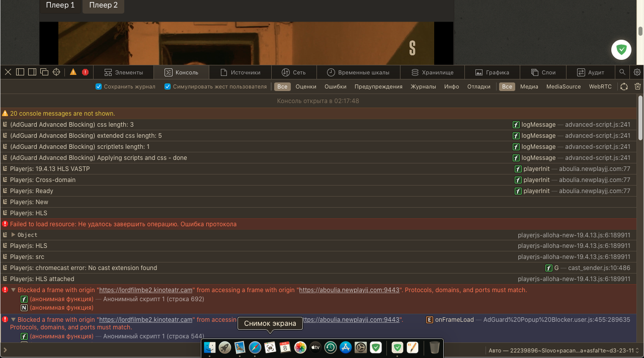
Task: Open Web Inspector settings gear
Action: [x=637, y=72]
